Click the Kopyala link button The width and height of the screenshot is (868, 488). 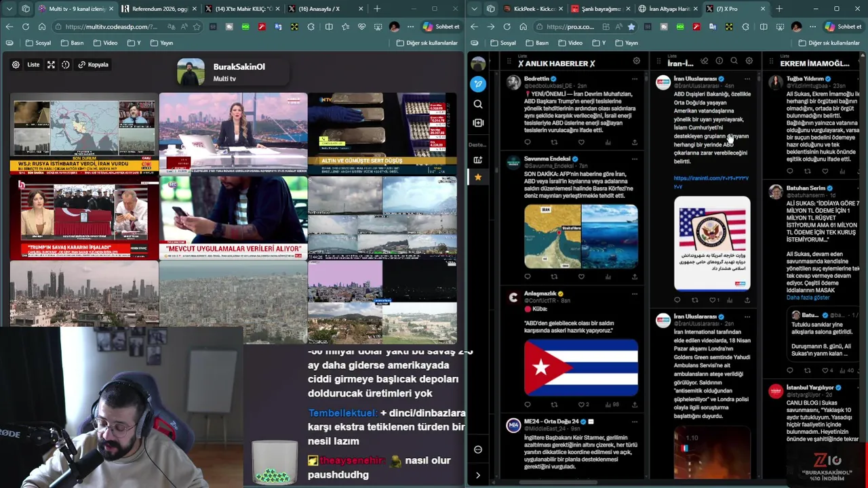click(93, 64)
